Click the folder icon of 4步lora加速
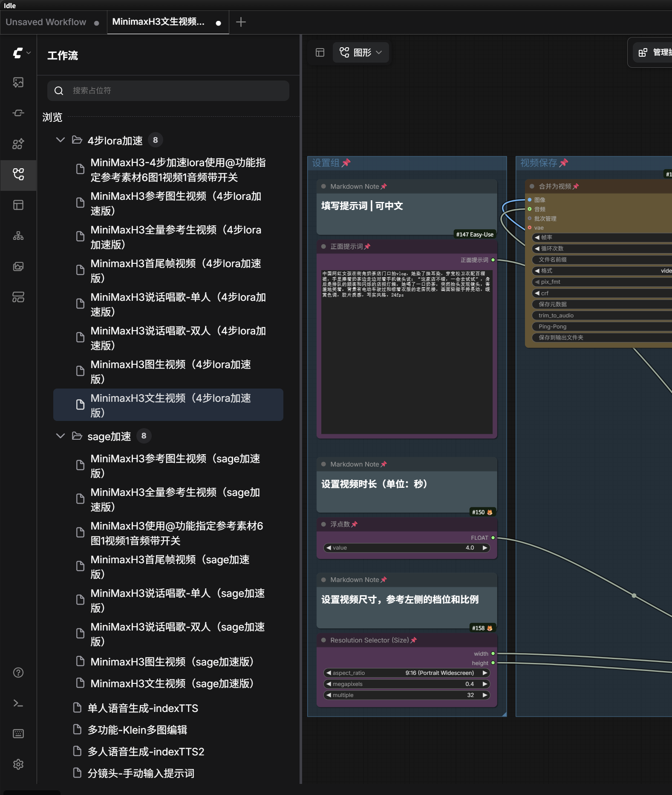This screenshot has height=795, width=672. point(77,140)
